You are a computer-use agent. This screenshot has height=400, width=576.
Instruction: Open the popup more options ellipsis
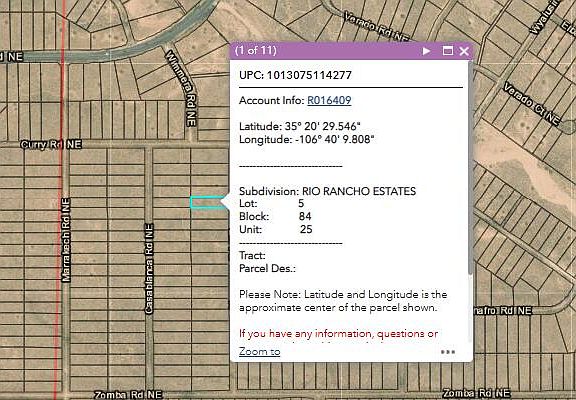(x=448, y=352)
